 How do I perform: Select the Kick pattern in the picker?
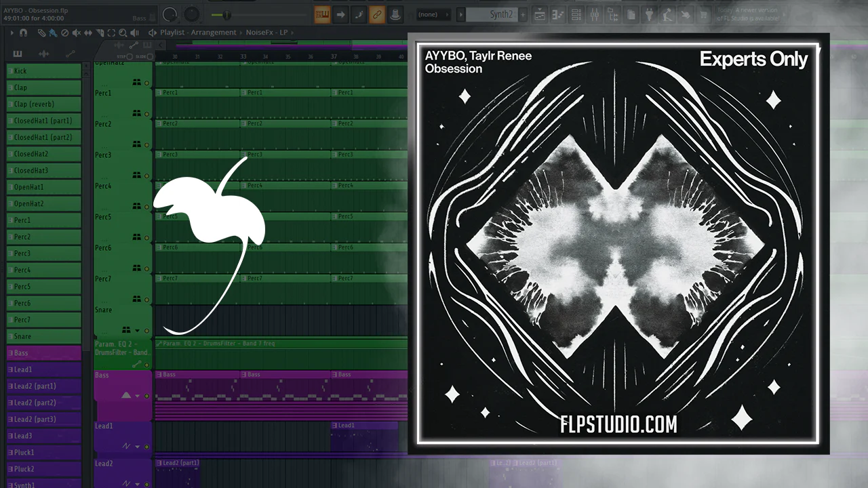[44, 71]
